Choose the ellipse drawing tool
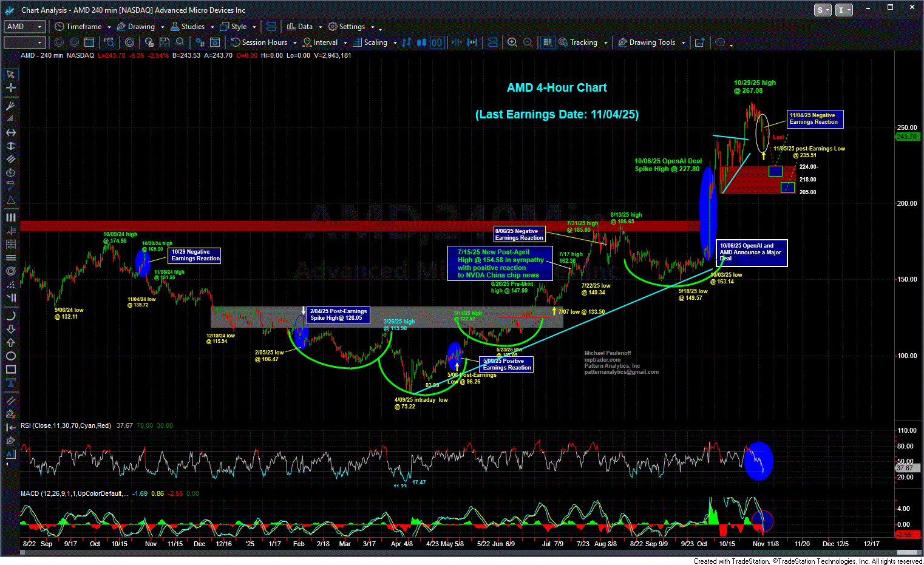Screen dimensions: 924x565 (x=11, y=356)
